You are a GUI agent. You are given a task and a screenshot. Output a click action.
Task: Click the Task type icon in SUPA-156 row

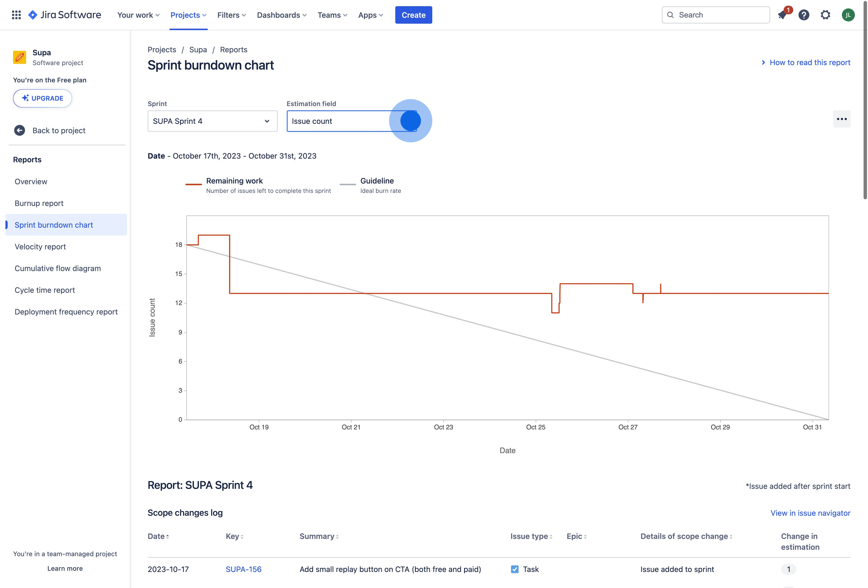[x=515, y=569]
